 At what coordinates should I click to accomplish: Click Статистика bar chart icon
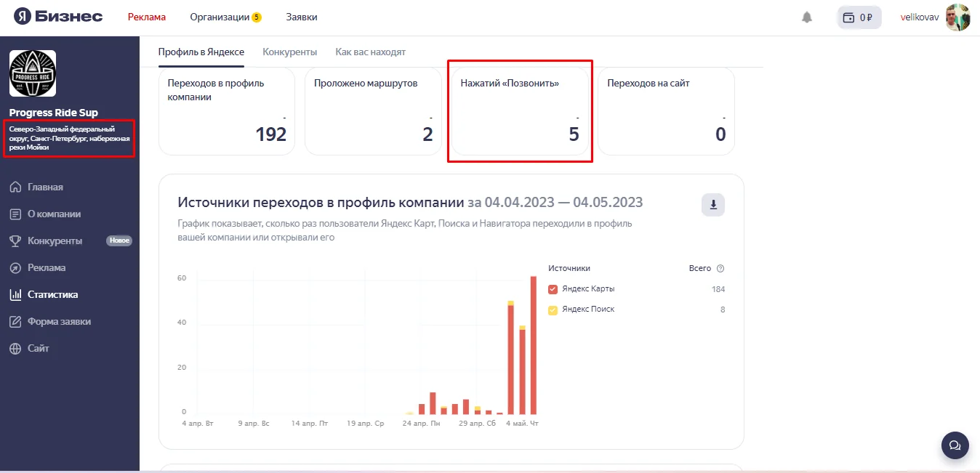[15, 294]
